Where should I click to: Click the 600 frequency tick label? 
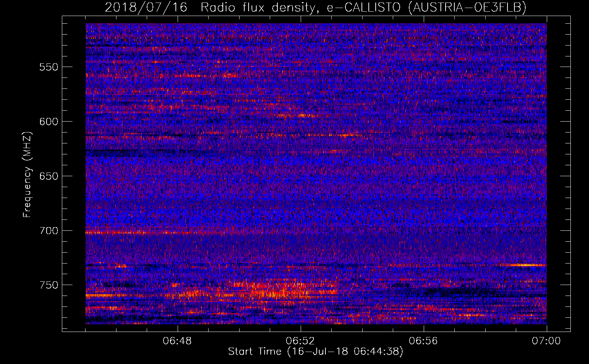tap(49, 122)
